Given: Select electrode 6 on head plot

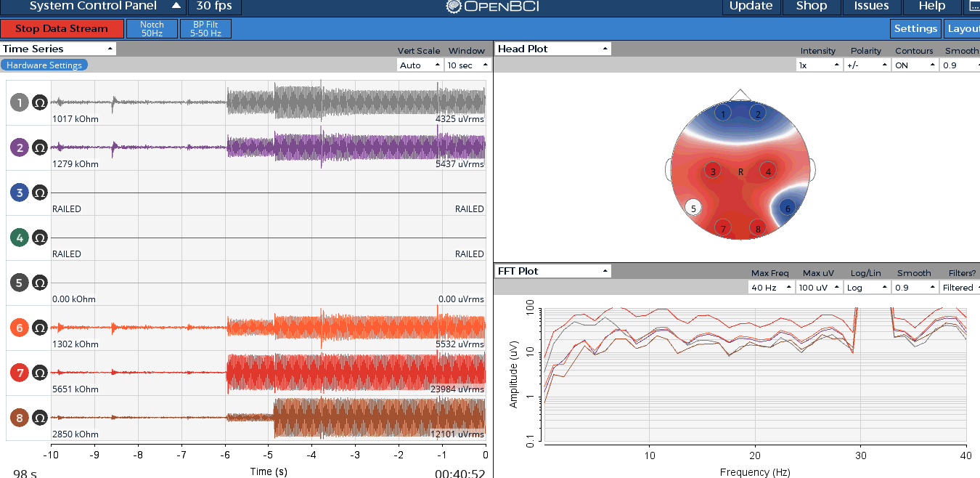Looking at the screenshot, I should click(x=787, y=208).
